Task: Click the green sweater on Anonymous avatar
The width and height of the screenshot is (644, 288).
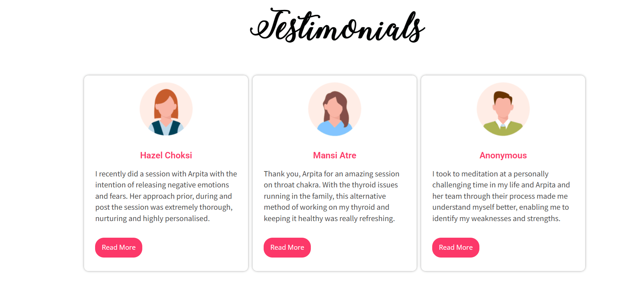Action: 503,130
